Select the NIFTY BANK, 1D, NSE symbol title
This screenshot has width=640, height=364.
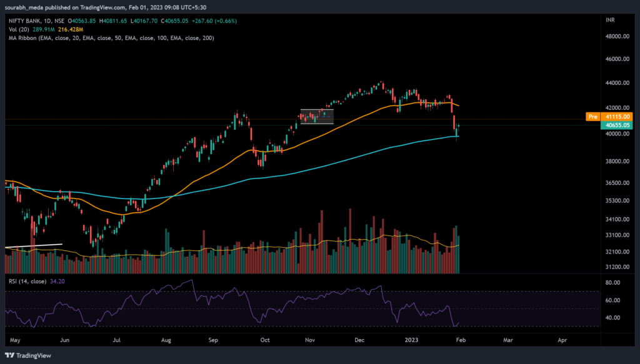[x=37, y=21]
